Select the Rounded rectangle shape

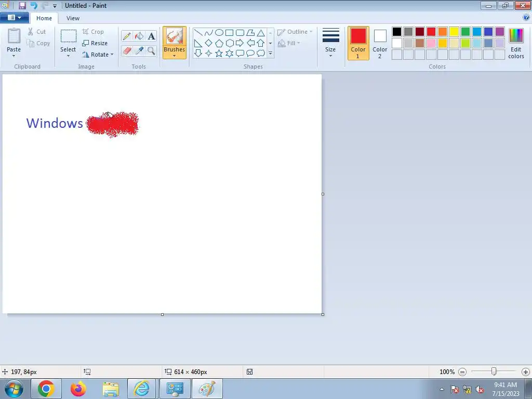[240, 33]
